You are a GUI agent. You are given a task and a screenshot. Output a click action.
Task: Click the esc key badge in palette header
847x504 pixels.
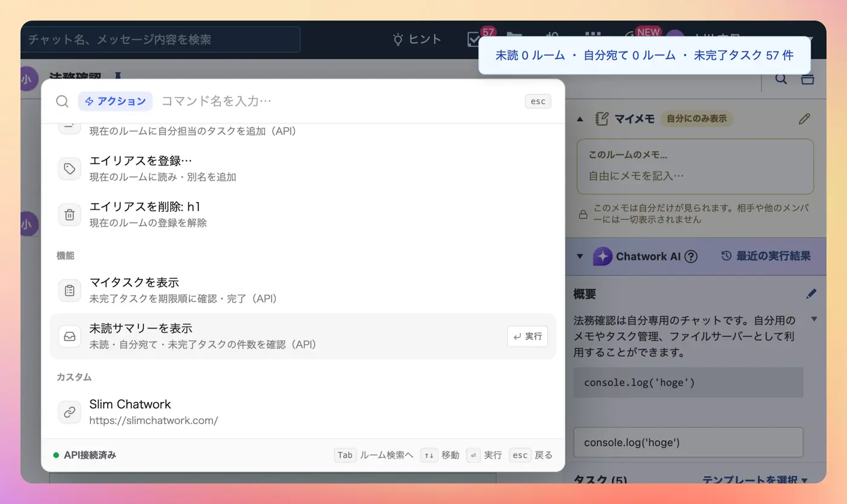tap(538, 101)
